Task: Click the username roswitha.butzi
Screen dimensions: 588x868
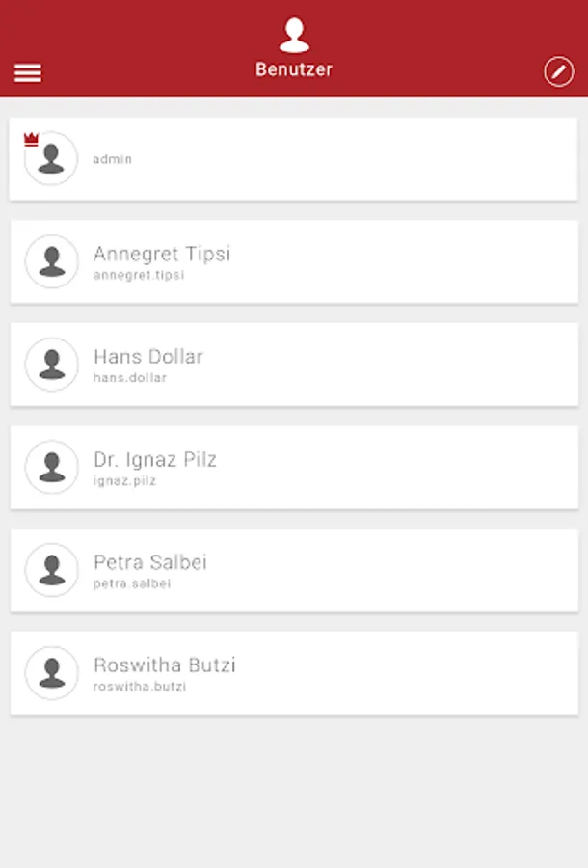Action: coord(140,687)
